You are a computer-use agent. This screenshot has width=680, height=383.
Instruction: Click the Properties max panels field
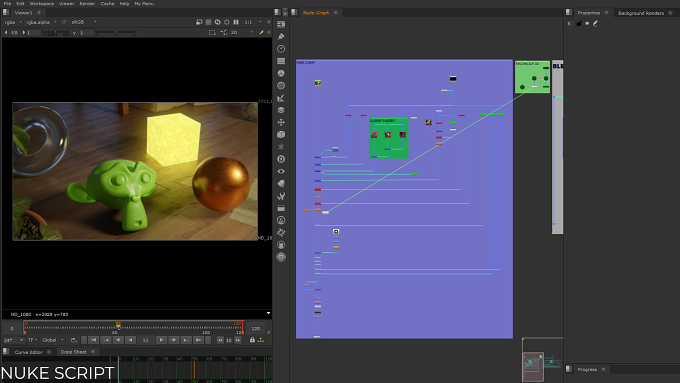[x=569, y=23]
